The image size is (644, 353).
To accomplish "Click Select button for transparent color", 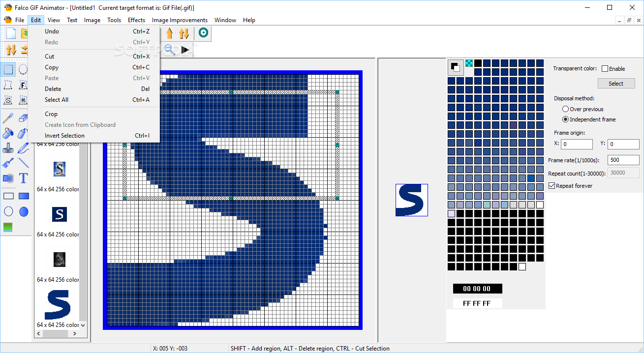I will tap(616, 84).
